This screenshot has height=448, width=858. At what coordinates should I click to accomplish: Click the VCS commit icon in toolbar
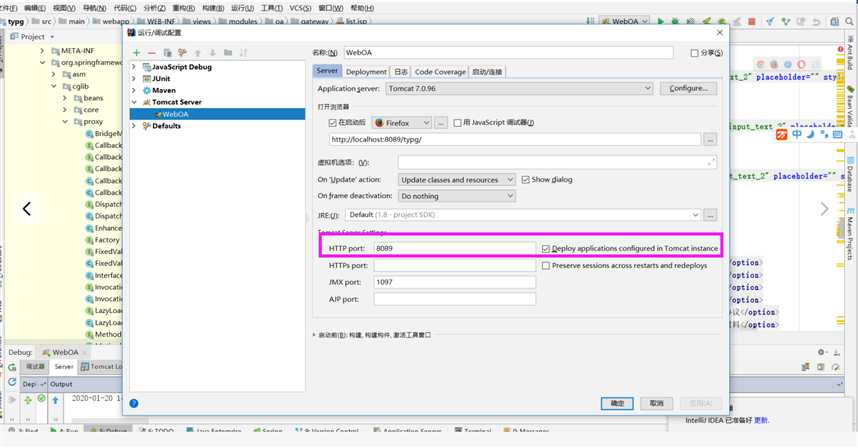coord(786,21)
